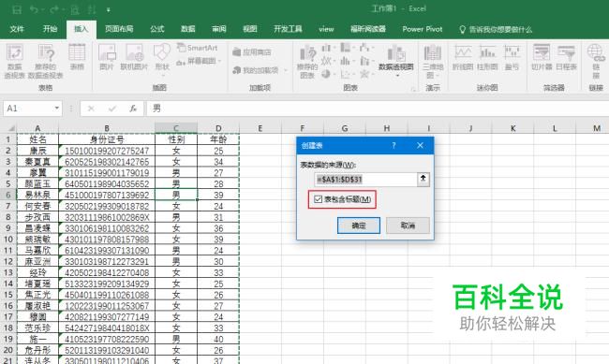The width and height of the screenshot is (609, 364).
Task: Expand the PivotChart dropdown arrow
Action: tap(397, 75)
